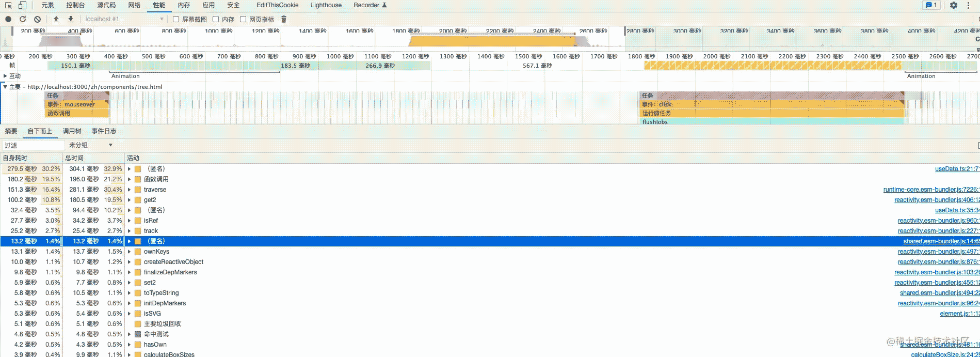Select the toTypeString row
The width and height of the screenshot is (980, 357).
pyautogui.click(x=490, y=293)
